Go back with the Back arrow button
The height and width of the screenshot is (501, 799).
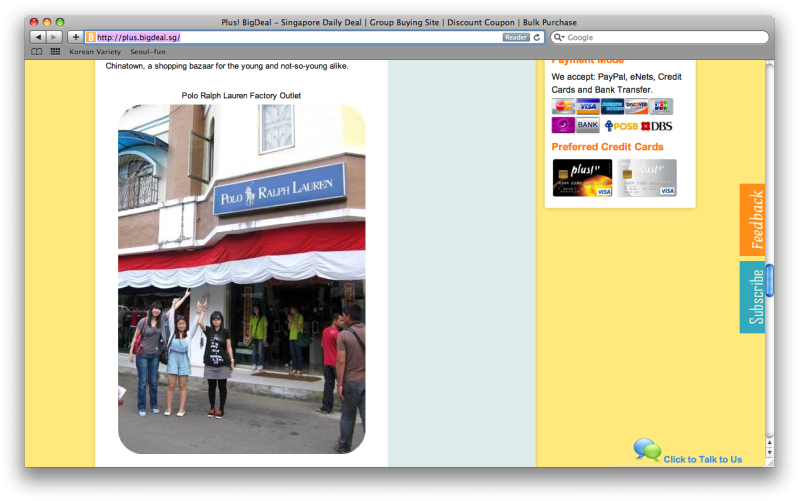tap(38, 37)
